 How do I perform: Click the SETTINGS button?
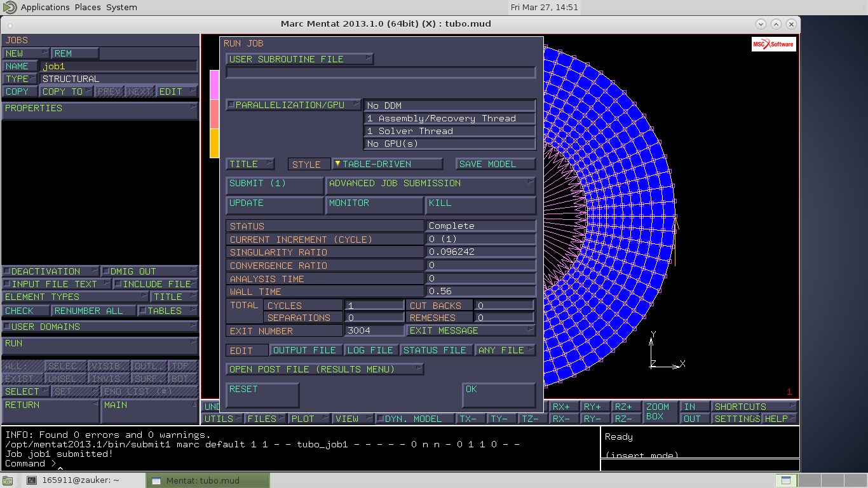tap(736, 419)
